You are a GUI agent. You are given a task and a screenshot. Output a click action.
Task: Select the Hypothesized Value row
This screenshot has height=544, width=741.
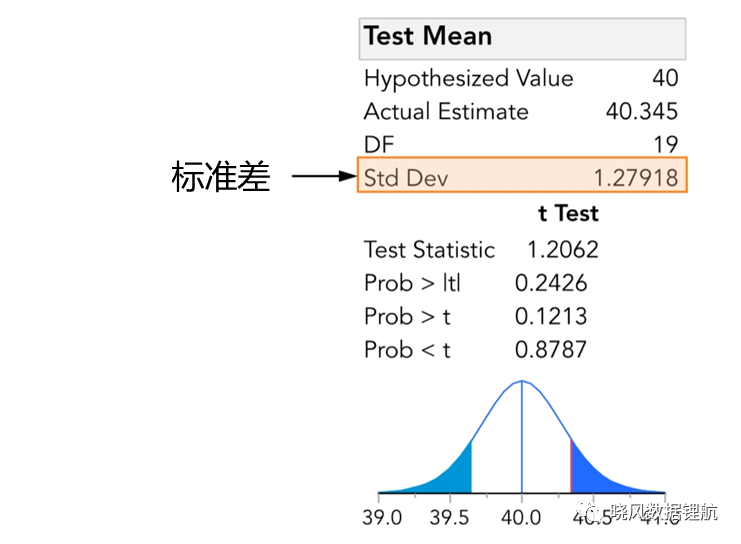tap(521, 78)
